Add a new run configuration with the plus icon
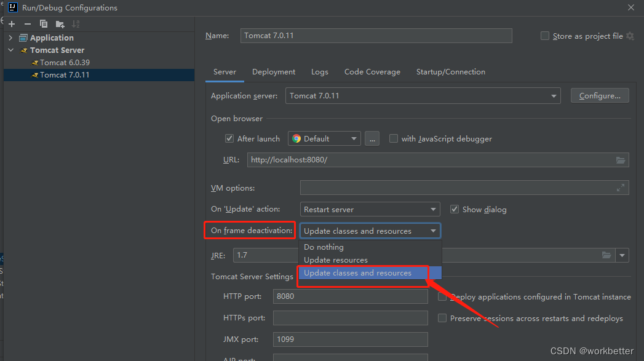 click(x=12, y=24)
